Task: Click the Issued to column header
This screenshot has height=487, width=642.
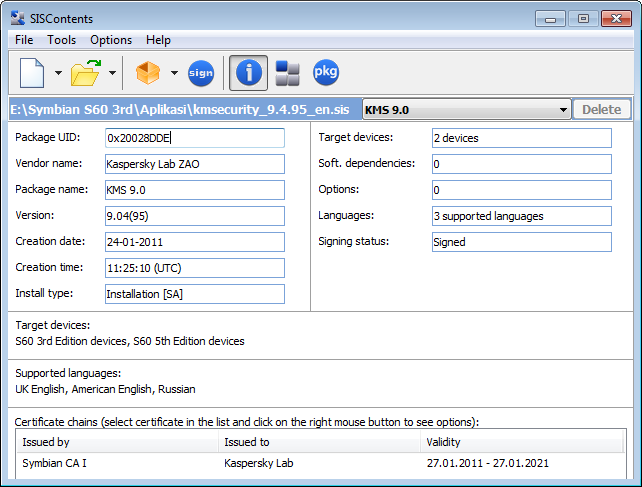Action: (x=319, y=442)
